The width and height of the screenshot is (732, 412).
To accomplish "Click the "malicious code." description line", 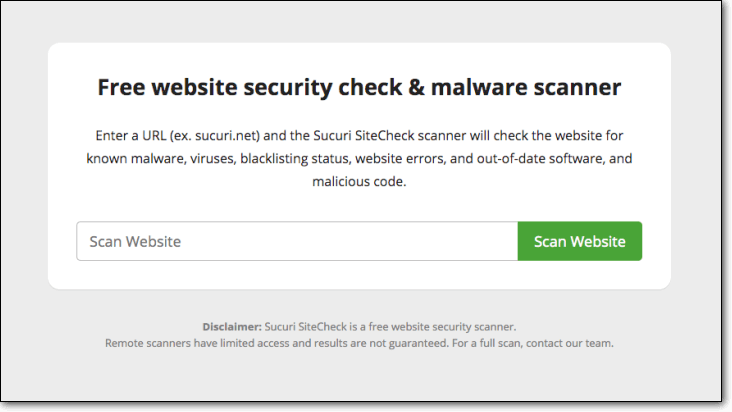I will click(x=359, y=183).
